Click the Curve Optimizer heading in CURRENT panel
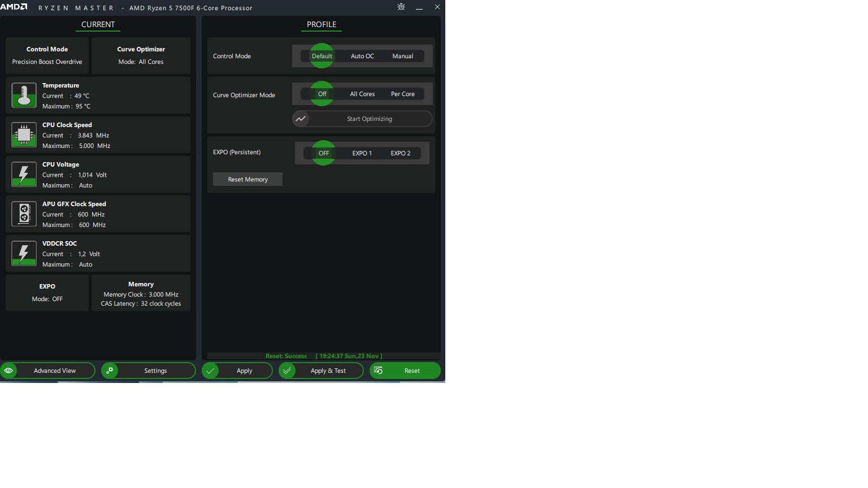Viewport: 868px width, 488px height. coord(141,49)
